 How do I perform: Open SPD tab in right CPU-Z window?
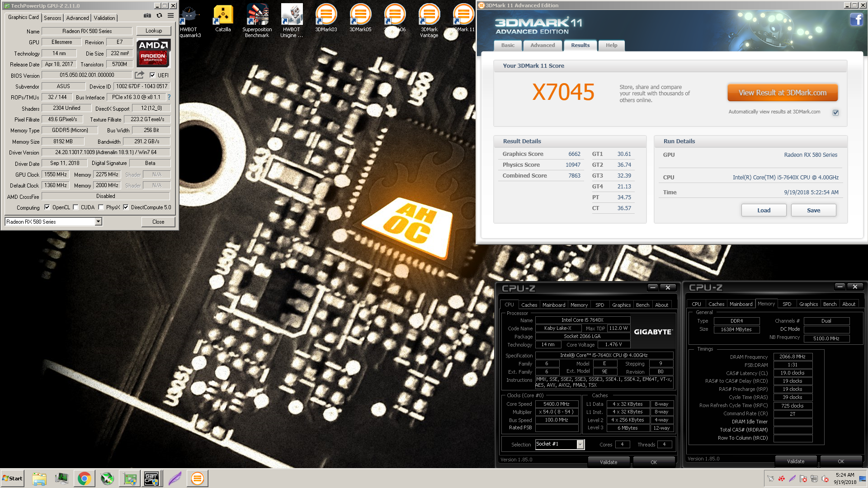787,304
